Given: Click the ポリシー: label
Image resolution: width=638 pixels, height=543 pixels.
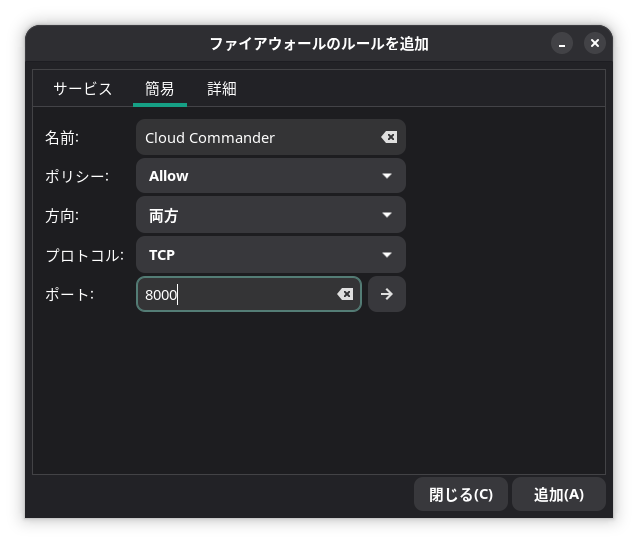Looking at the screenshot, I should pyautogui.click(x=77, y=176).
